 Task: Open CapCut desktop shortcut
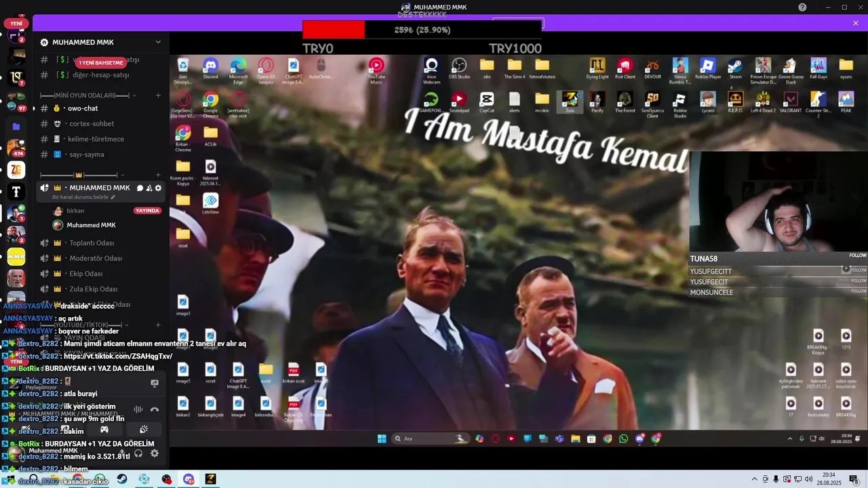[x=486, y=102]
